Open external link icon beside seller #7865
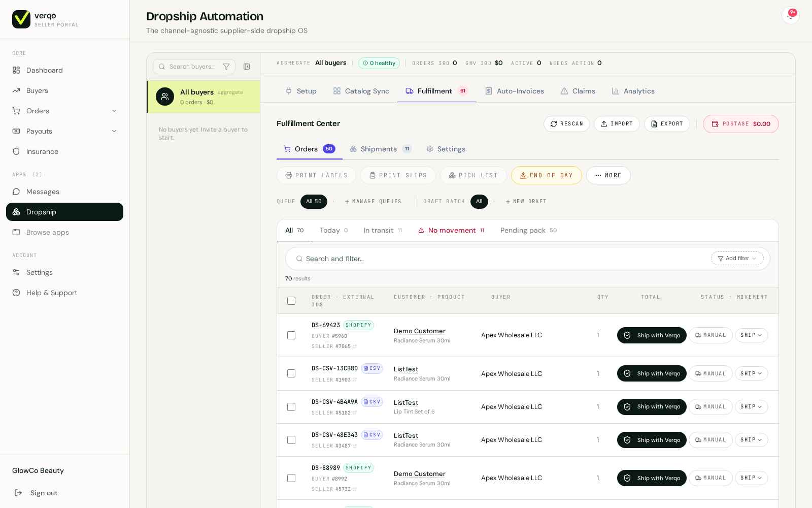Viewport: 812px width, 508px height. point(355,346)
